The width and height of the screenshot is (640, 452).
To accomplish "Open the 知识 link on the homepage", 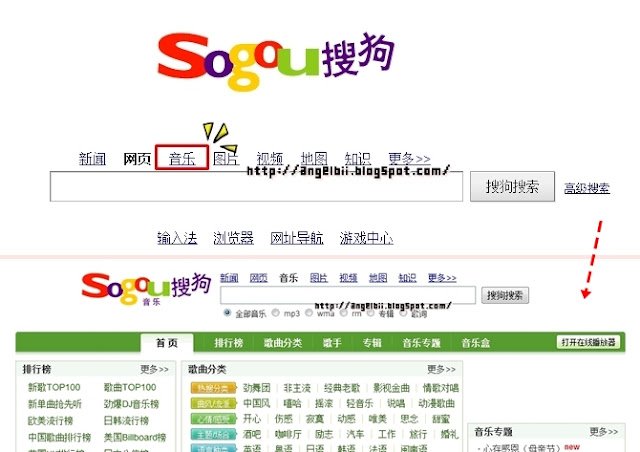I will click(358, 158).
